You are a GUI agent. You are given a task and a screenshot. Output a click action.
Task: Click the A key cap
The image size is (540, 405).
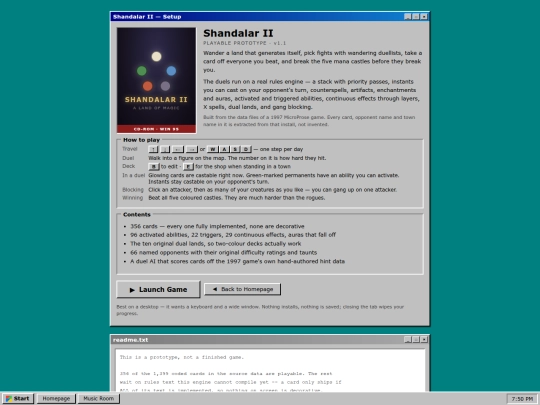tap(224, 149)
